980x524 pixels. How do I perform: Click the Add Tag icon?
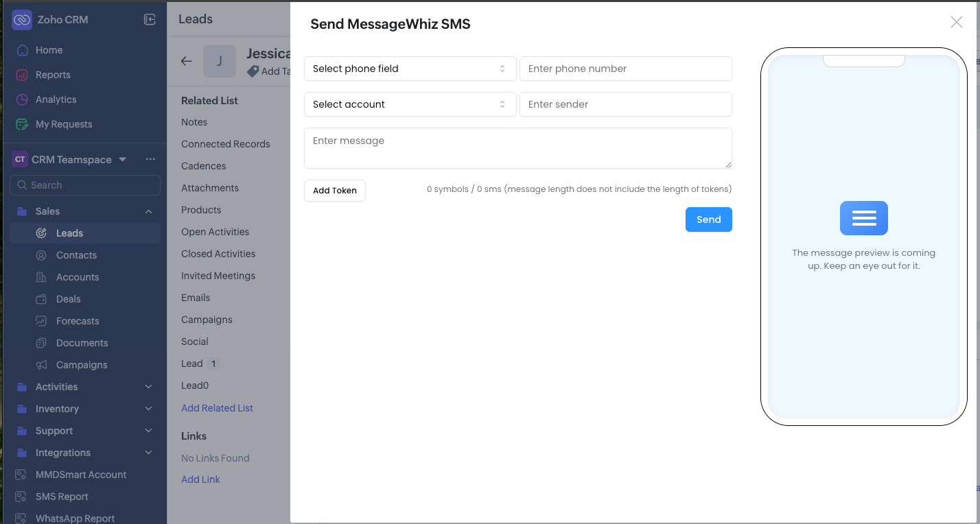point(253,71)
